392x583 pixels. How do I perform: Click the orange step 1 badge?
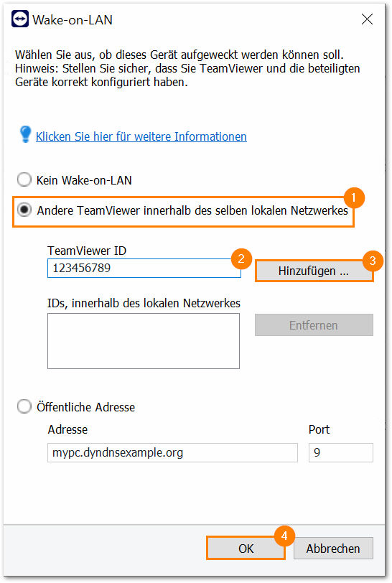click(353, 197)
